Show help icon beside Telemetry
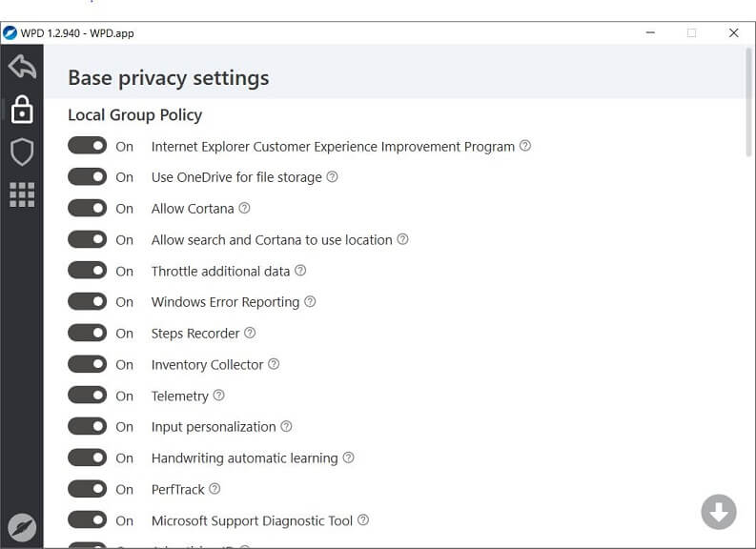756x549 pixels. [219, 396]
